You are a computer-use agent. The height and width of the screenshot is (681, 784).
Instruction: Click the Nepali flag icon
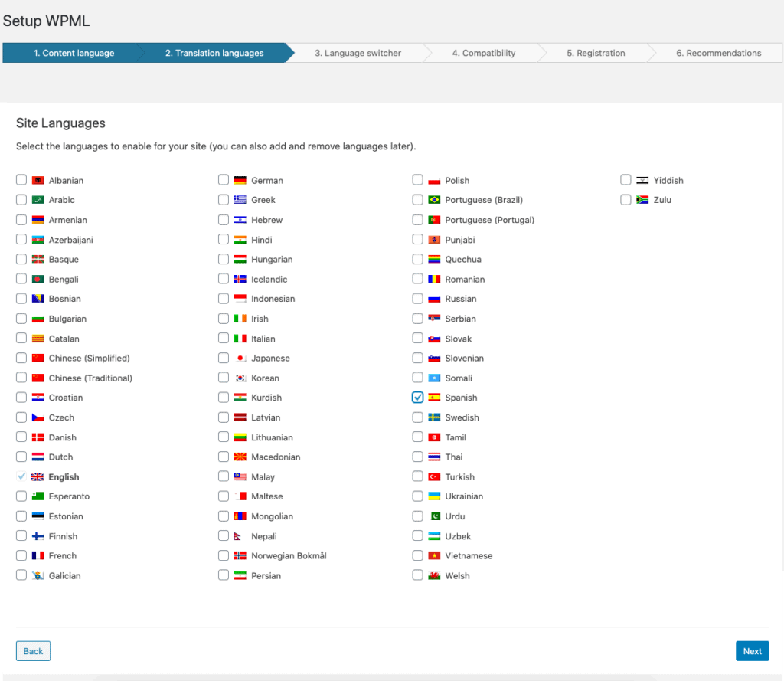point(239,536)
